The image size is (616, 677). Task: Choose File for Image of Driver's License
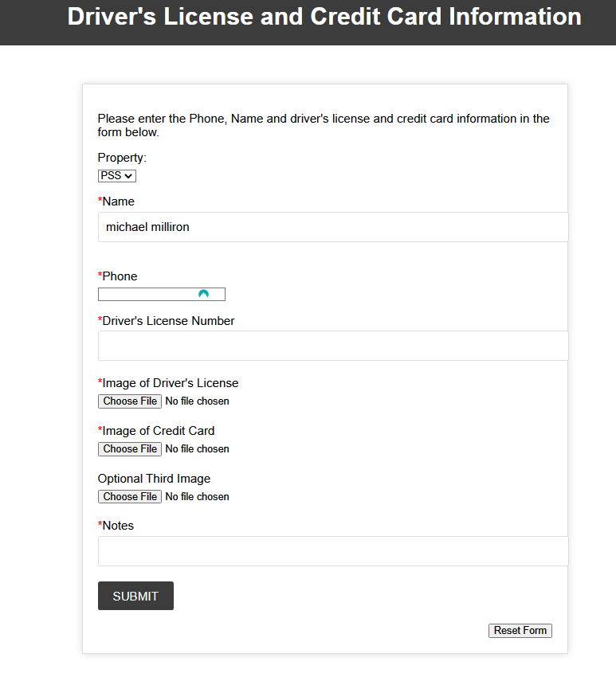click(130, 401)
